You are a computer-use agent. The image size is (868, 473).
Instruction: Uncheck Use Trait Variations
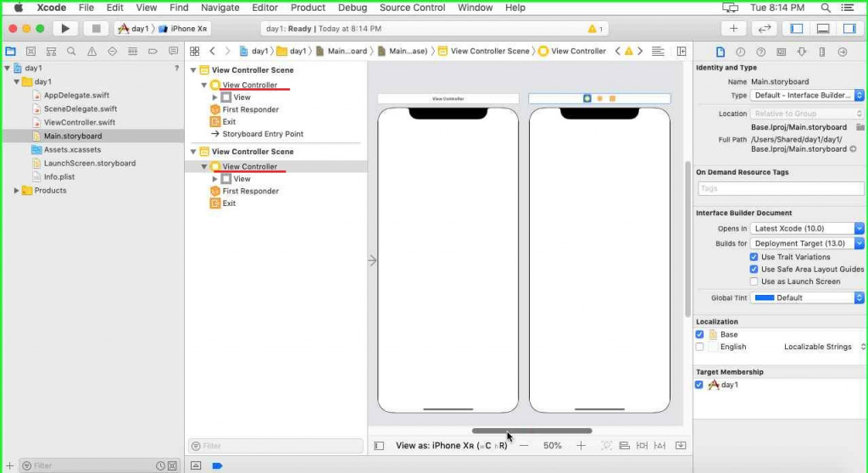click(x=754, y=257)
